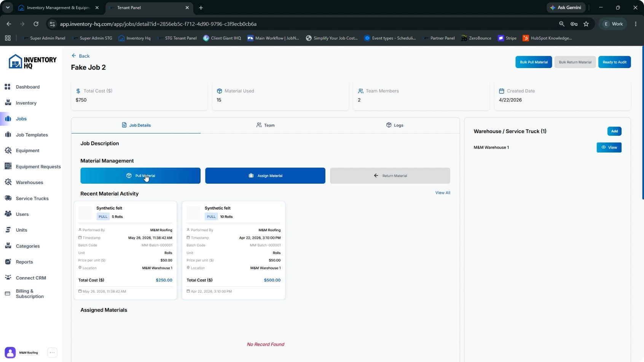Click the browser reload icon
This screenshot has height=362, width=644.
click(36, 24)
